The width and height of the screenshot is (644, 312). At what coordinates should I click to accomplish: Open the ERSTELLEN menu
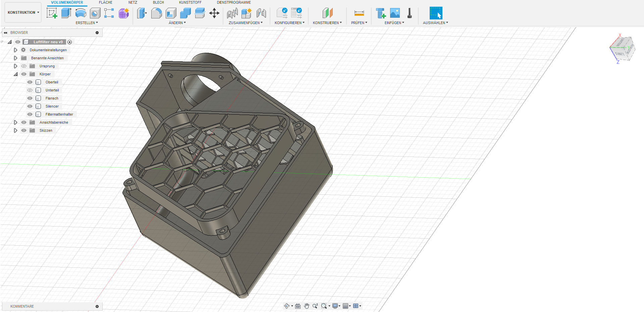point(87,23)
